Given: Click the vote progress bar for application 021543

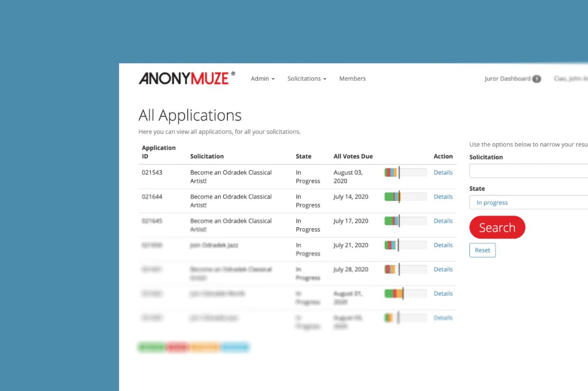Looking at the screenshot, I should [x=405, y=173].
